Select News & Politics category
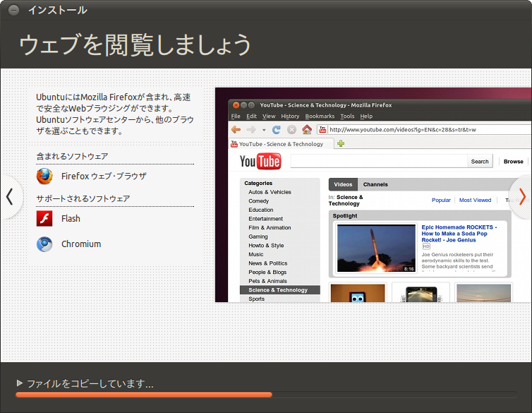 coord(267,263)
